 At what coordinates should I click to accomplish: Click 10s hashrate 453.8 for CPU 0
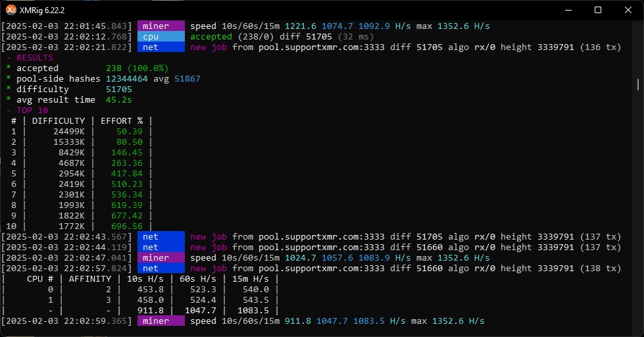151,290
